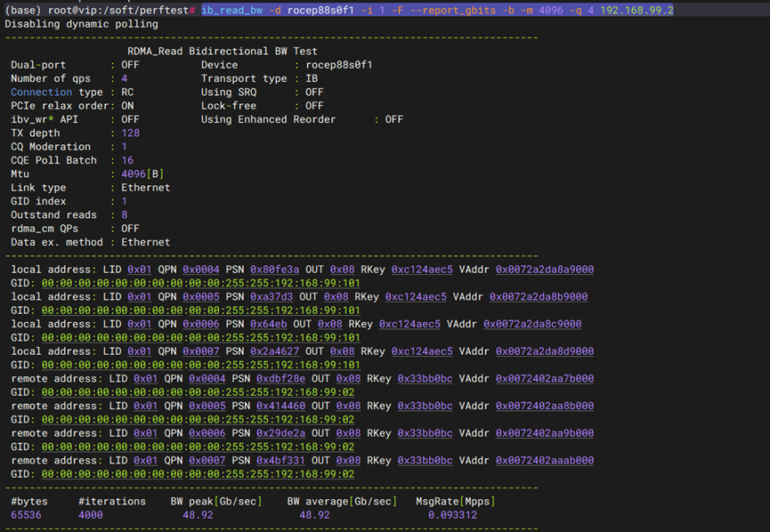Click the MsgRate value 0.093312
This screenshot has height=532, width=770.
[451, 515]
